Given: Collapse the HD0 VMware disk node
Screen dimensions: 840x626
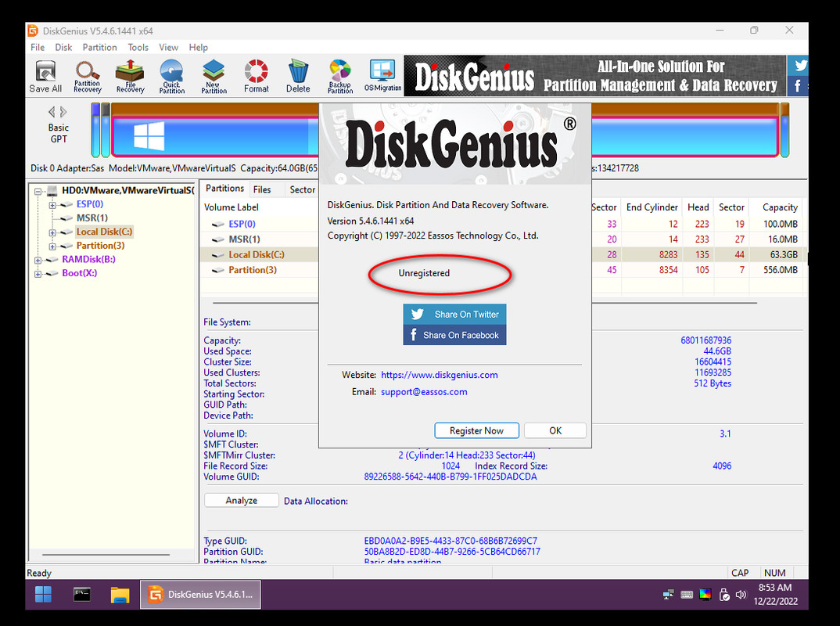Looking at the screenshot, I should (x=38, y=192).
